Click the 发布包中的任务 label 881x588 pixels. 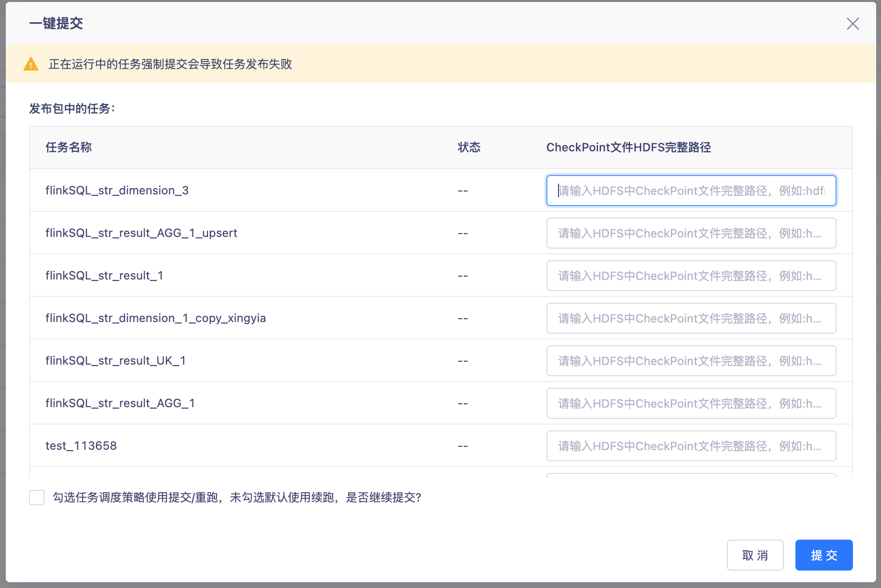click(x=73, y=109)
